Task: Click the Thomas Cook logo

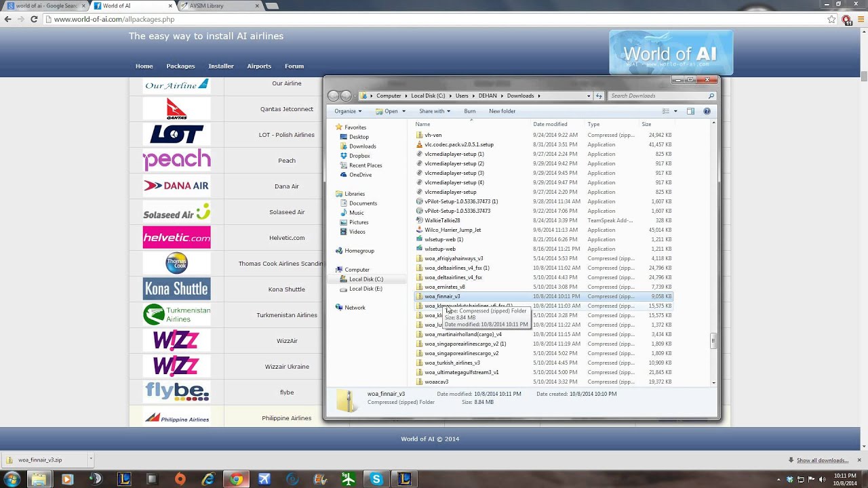Action: click(176, 263)
